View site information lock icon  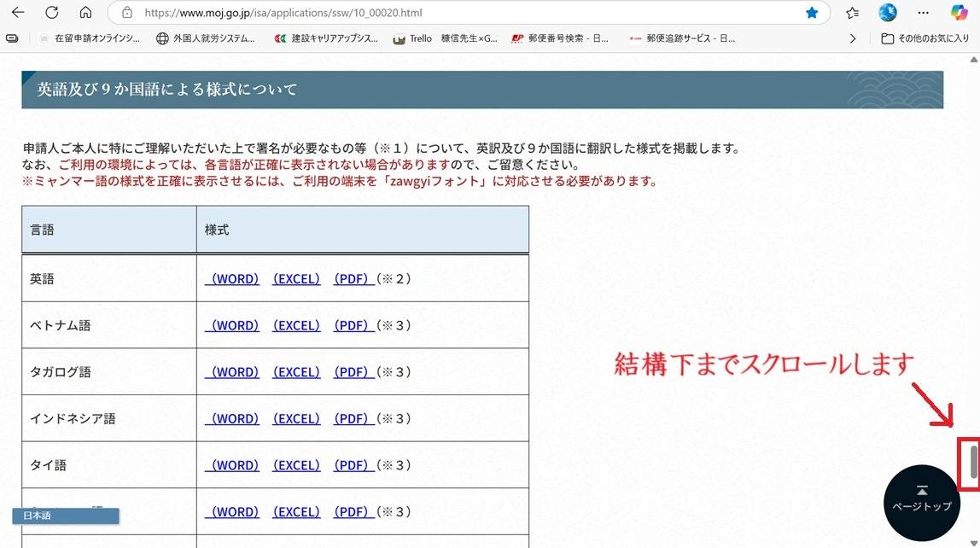pyautogui.click(x=127, y=13)
